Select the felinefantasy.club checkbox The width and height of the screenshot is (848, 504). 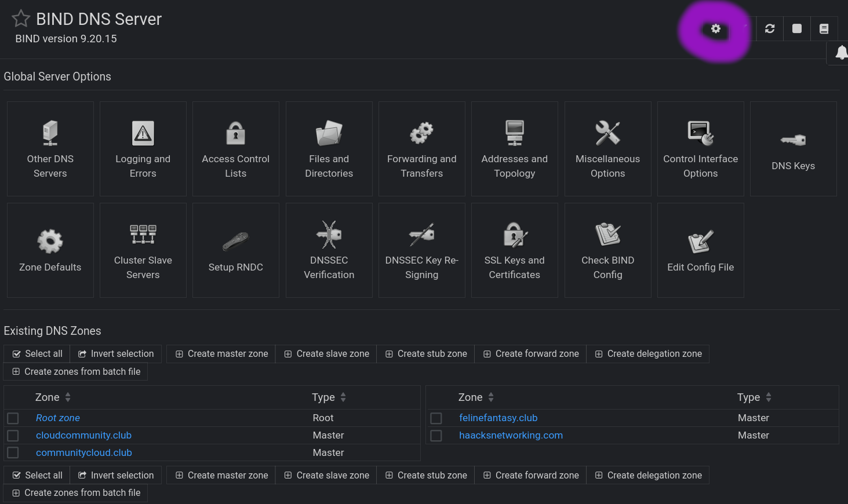[x=436, y=418]
